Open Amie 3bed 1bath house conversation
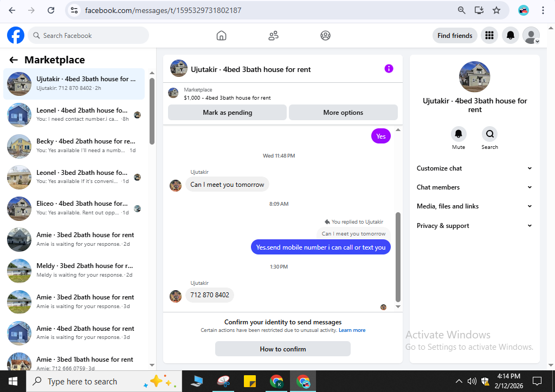Viewport: 555px width, 392px height. [x=74, y=362]
